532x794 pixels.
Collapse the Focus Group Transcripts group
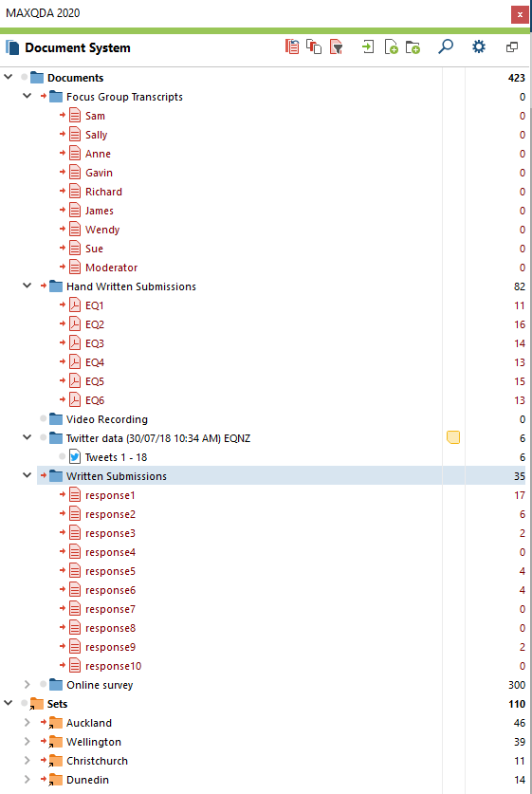coord(28,96)
